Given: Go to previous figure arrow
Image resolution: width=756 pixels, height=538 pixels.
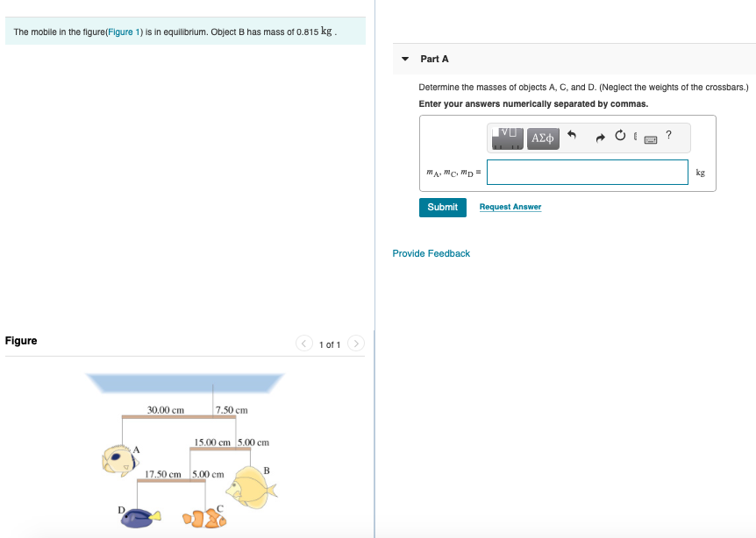Looking at the screenshot, I should (x=303, y=343).
